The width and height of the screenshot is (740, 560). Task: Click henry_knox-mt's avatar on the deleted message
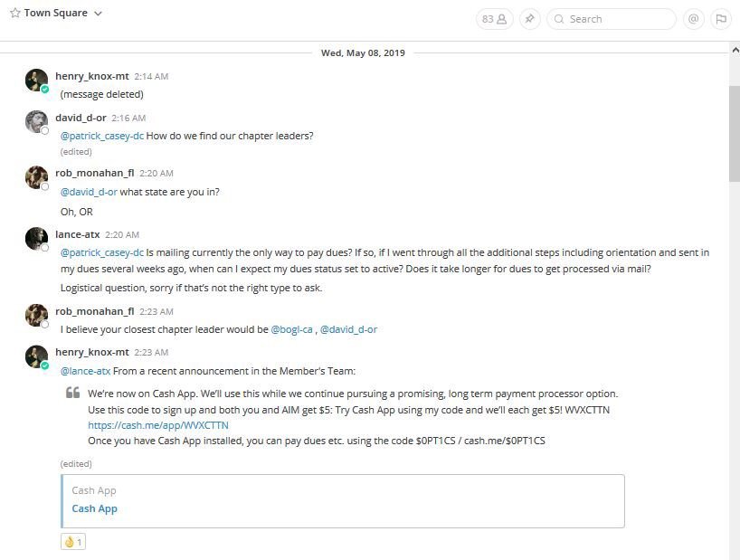tap(36, 81)
